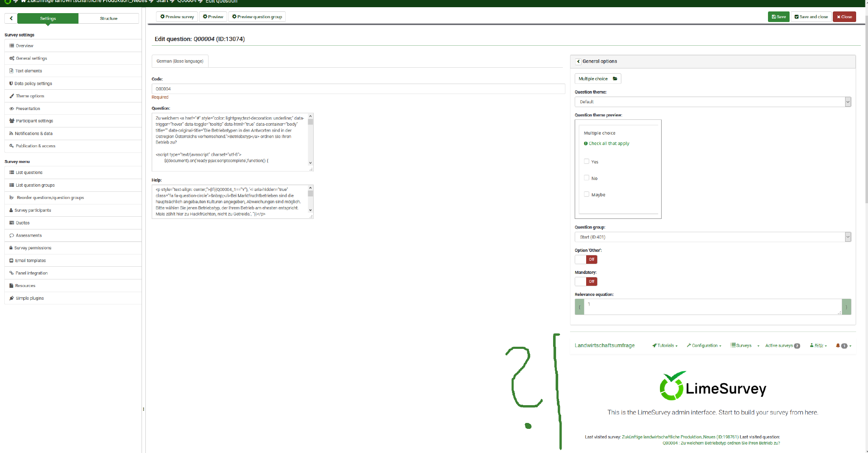This screenshot has width=868, height=453.
Task: Open the Question group dropdown
Action: click(x=712, y=237)
